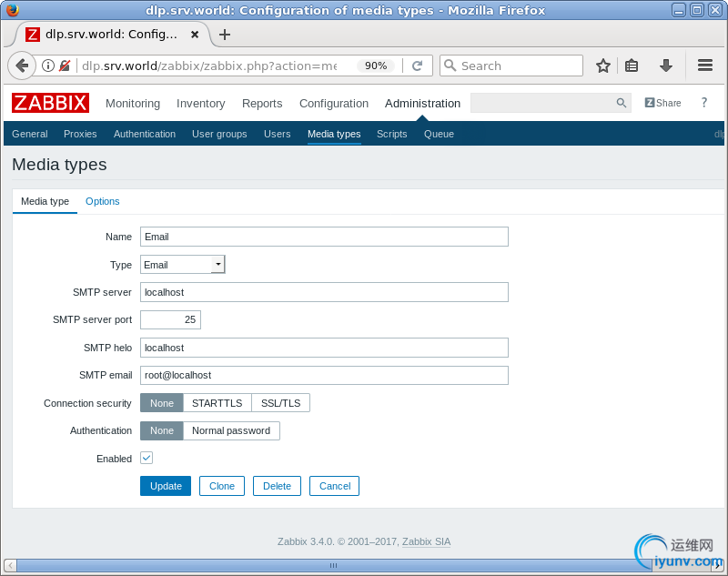
Task: Open the Zabbix SIA footer link
Action: tap(426, 541)
